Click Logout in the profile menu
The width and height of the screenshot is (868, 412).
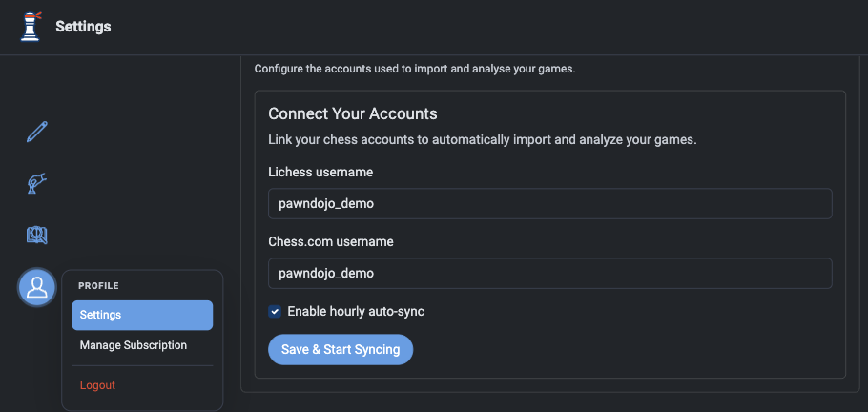tap(97, 385)
